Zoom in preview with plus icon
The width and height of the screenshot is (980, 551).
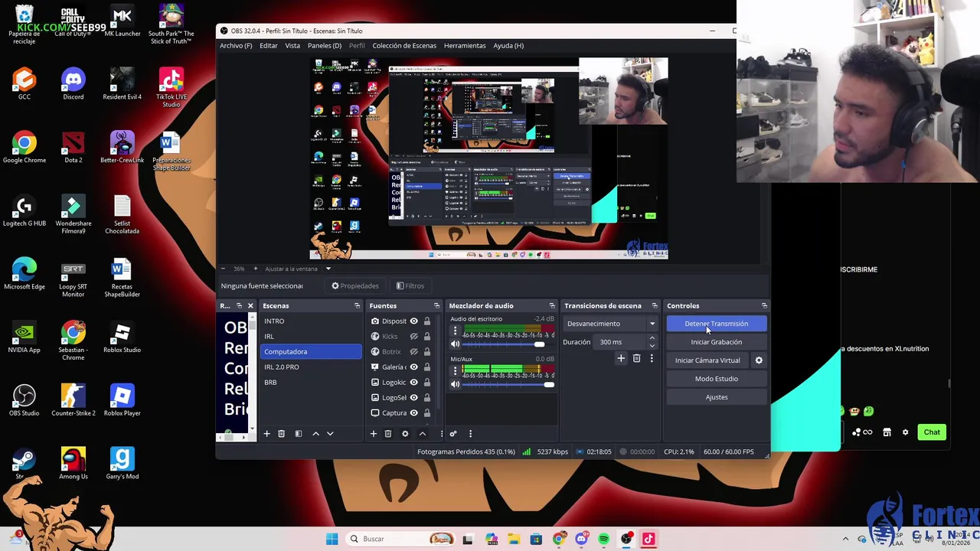tap(255, 269)
